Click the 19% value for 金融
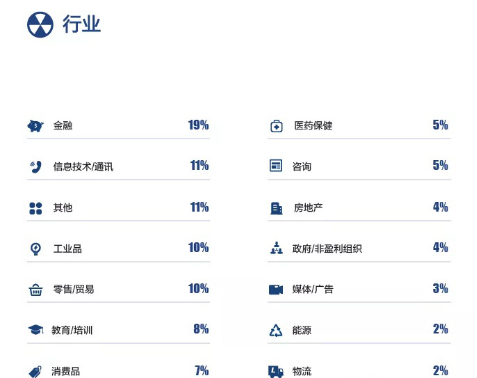Image resolution: width=477 pixels, height=378 pixels. [x=198, y=125]
